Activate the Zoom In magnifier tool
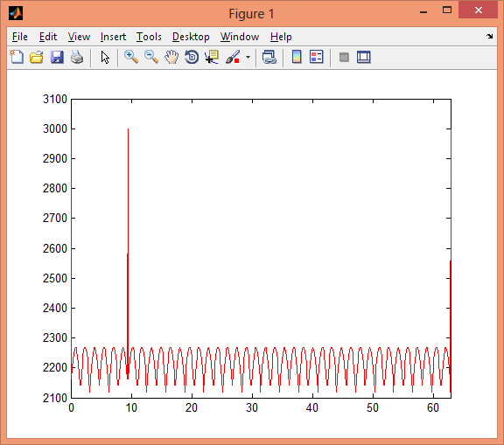 [x=131, y=57]
